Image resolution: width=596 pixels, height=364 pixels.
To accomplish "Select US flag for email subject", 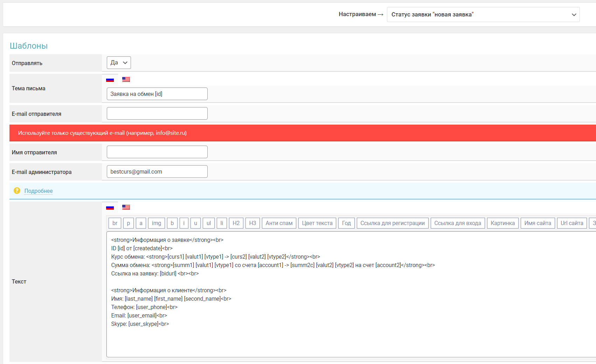I will point(126,79).
